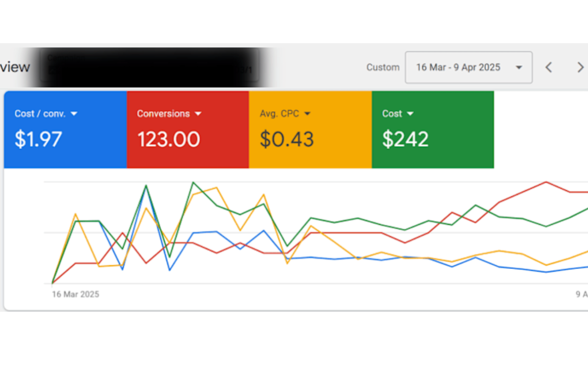
Task: Click the Overview heading text
Action: click(x=15, y=67)
